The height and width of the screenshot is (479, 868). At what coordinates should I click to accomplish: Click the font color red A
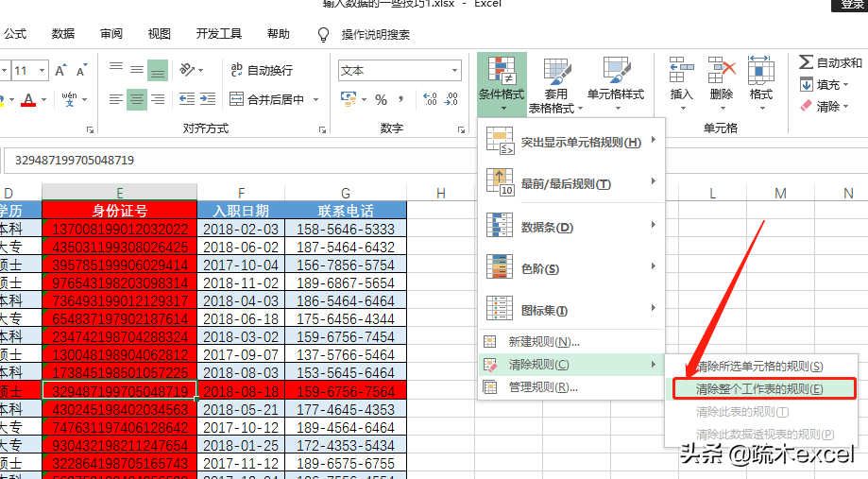click(28, 100)
